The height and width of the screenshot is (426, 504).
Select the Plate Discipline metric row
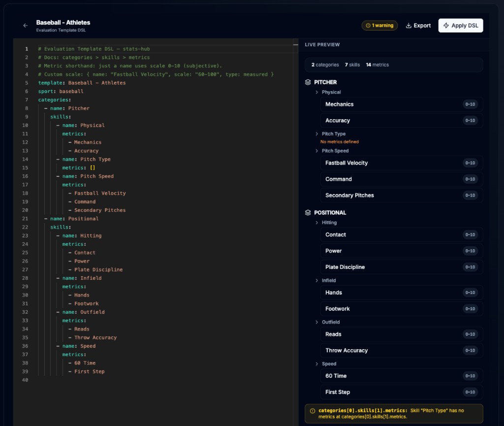[402, 267]
